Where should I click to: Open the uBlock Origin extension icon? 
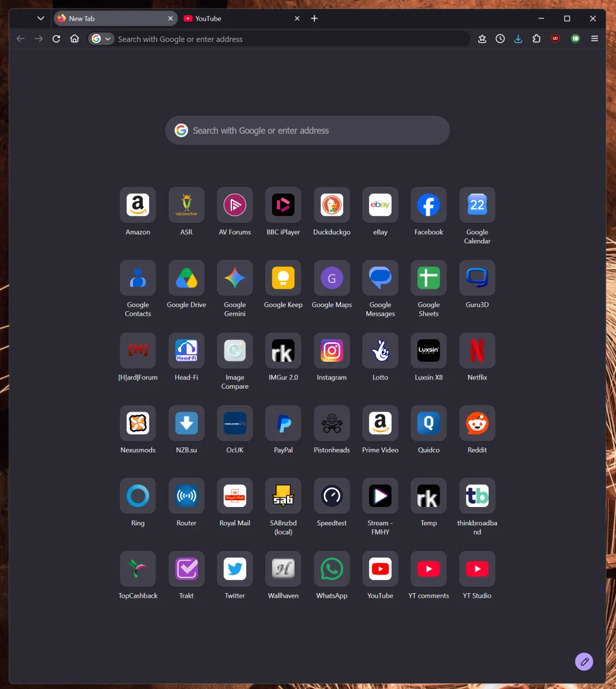point(555,38)
